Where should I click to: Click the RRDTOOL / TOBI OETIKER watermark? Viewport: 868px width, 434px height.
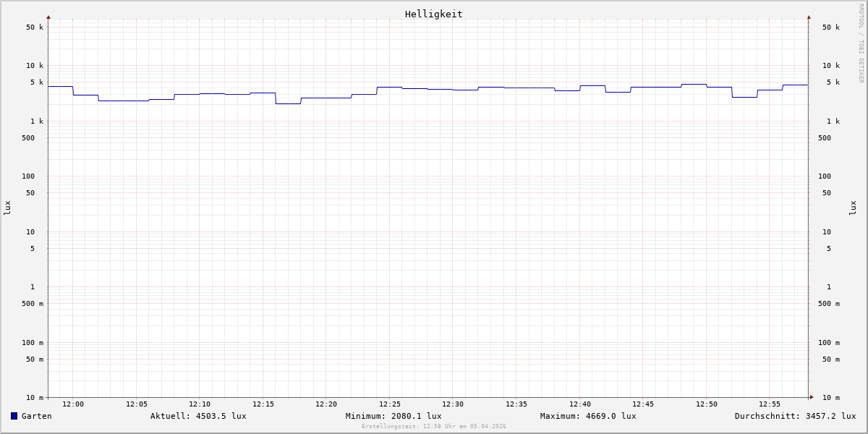click(x=861, y=43)
